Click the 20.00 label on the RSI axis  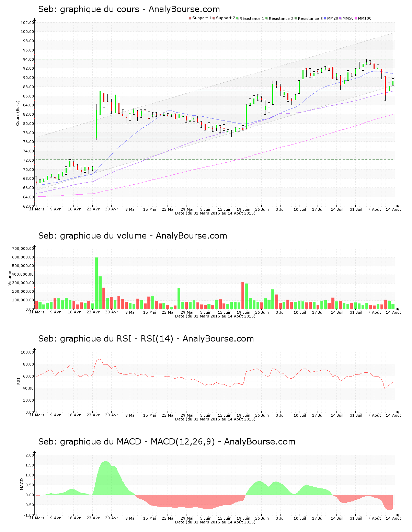point(28,400)
